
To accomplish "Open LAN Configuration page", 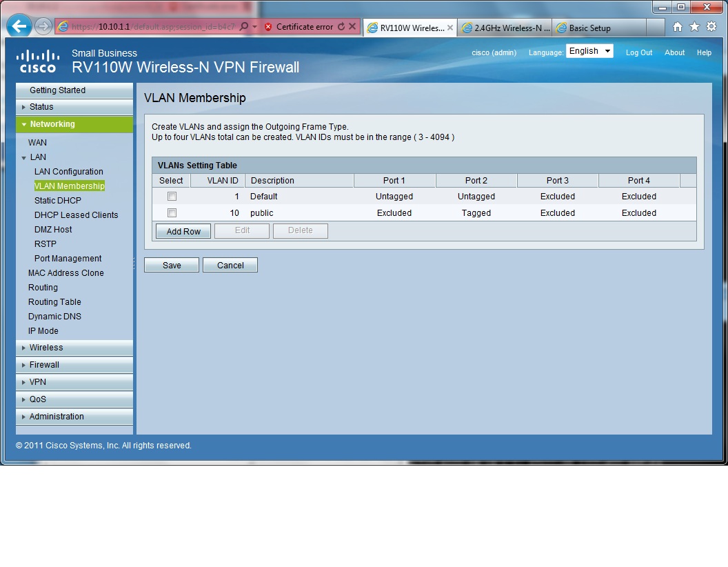I will coord(69,171).
